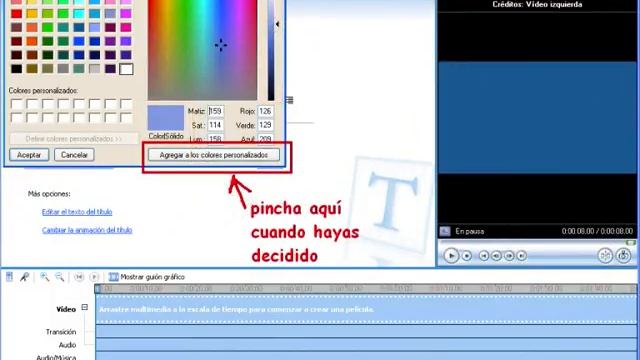Click the storyboard filmstrip icon
This screenshot has height=360, width=640.
(x=113, y=277)
